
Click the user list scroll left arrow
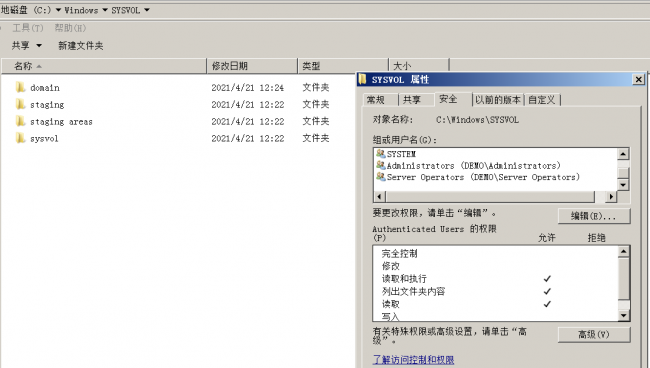379,196
